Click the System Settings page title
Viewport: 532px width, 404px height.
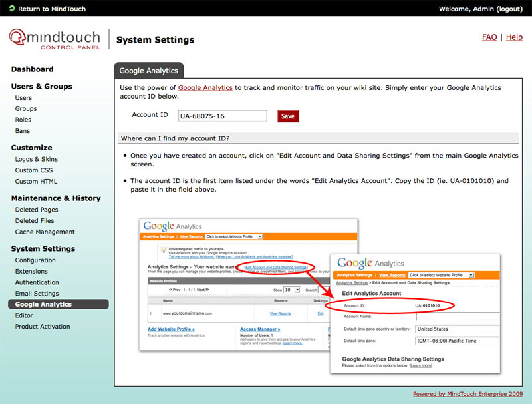[156, 40]
